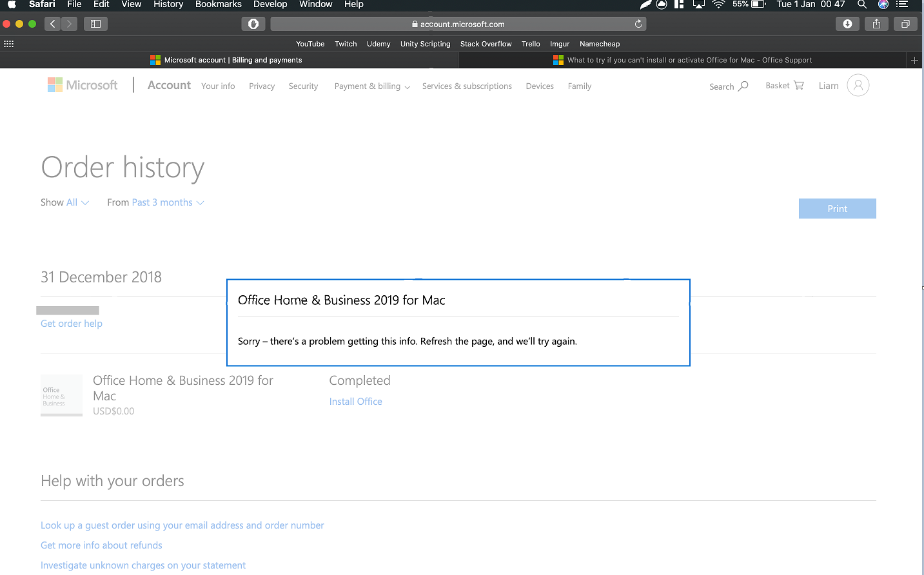This screenshot has height=575, width=924.
Task: Click the Get order help link
Action: [x=72, y=324]
